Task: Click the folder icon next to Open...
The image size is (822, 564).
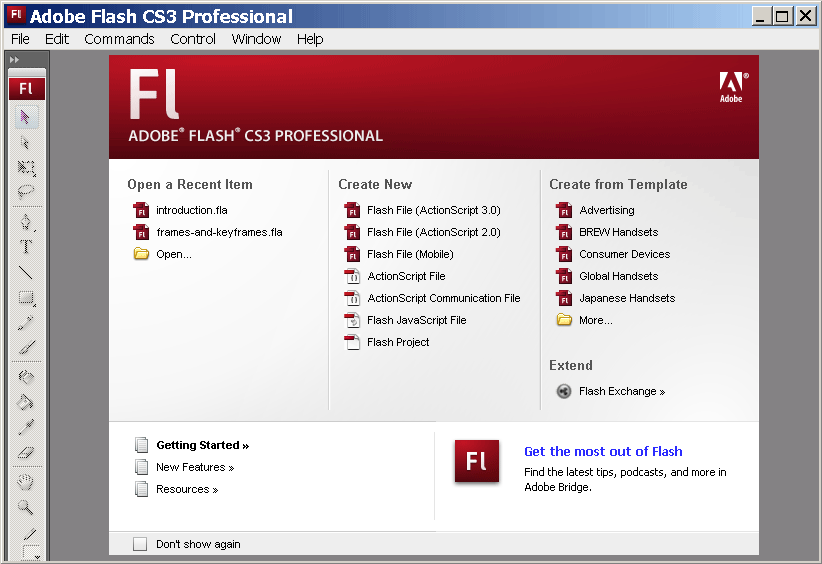Action: click(x=141, y=254)
